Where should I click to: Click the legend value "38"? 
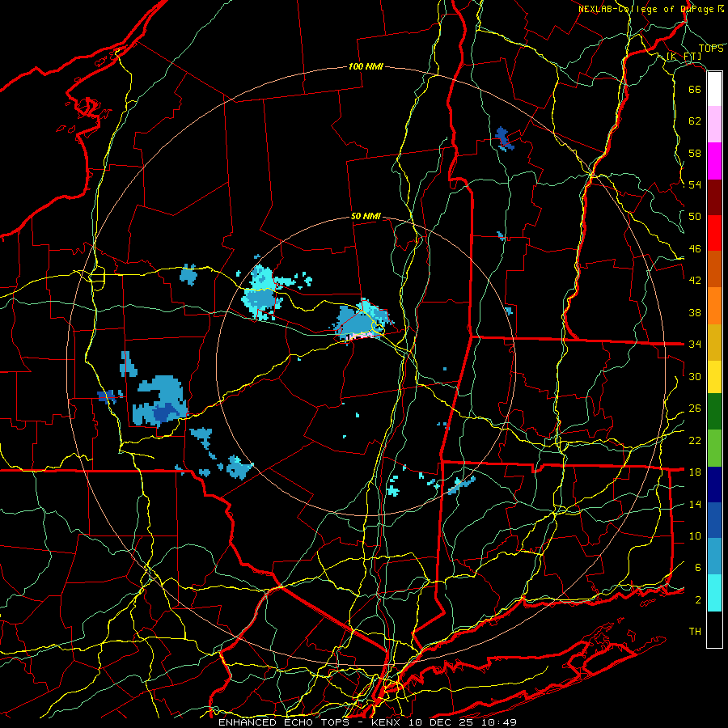(x=695, y=312)
